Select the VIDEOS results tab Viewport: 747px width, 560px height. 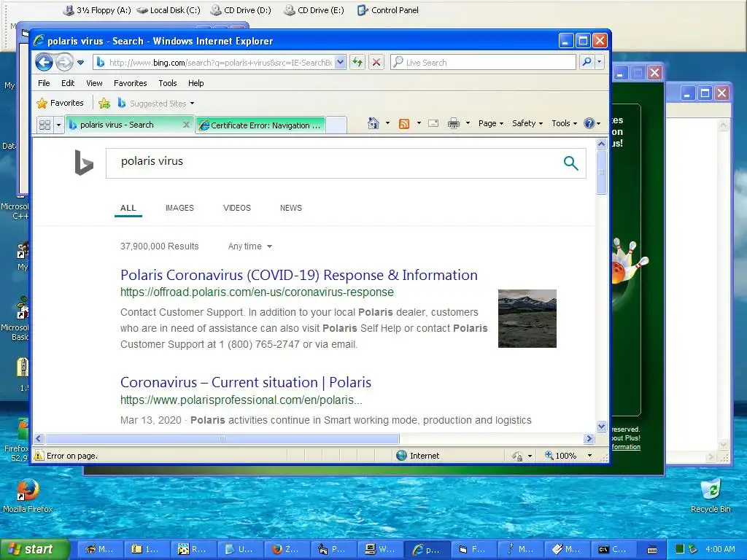pyautogui.click(x=237, y=208)
